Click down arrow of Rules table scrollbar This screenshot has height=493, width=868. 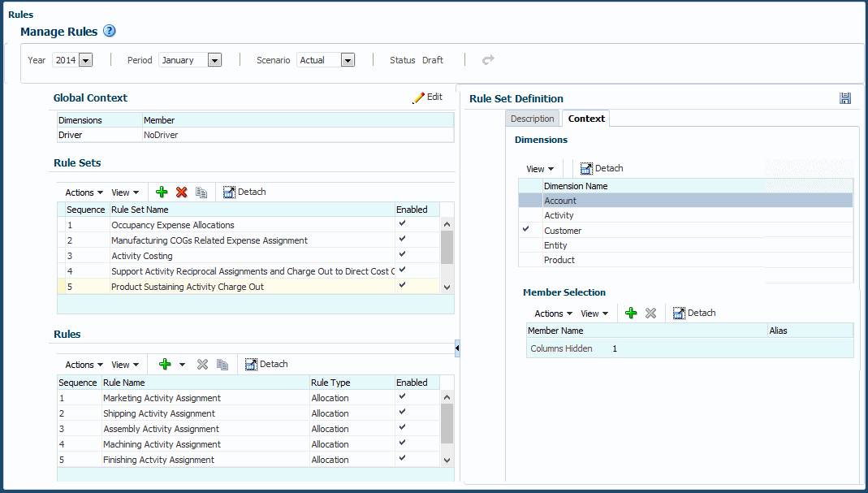447,461
